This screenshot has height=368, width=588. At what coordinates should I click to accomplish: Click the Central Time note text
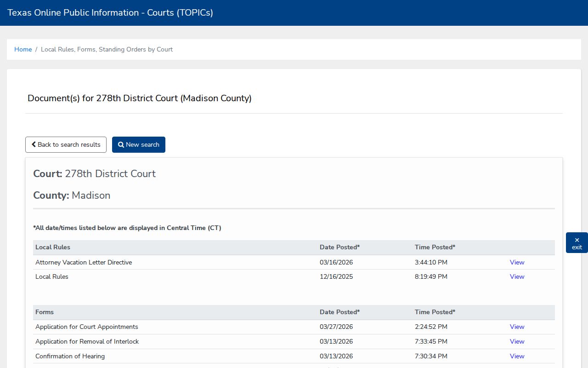click(127, 228)
